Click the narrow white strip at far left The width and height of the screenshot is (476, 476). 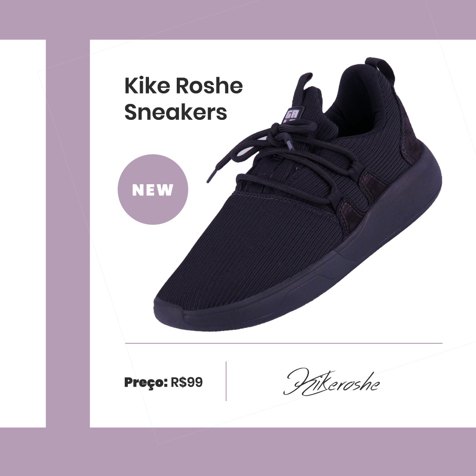(23, 234)
